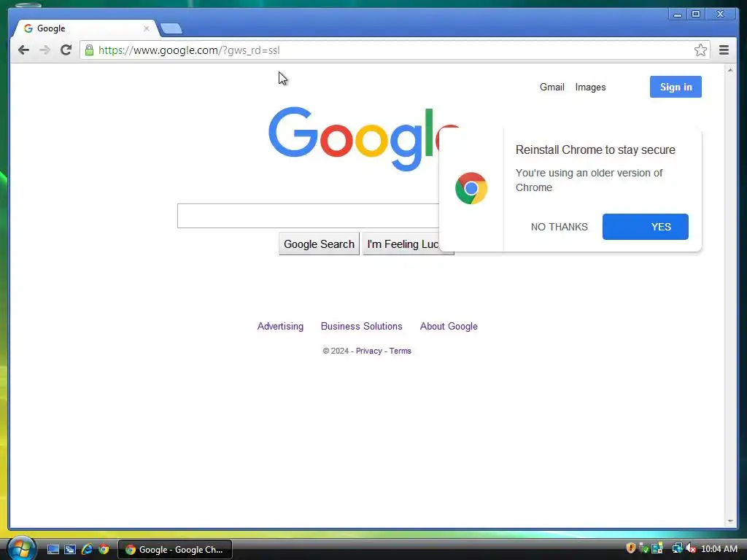Click the muted volume tray icon
The width and height of the screenshot is (747, 560).
[690, 548]
